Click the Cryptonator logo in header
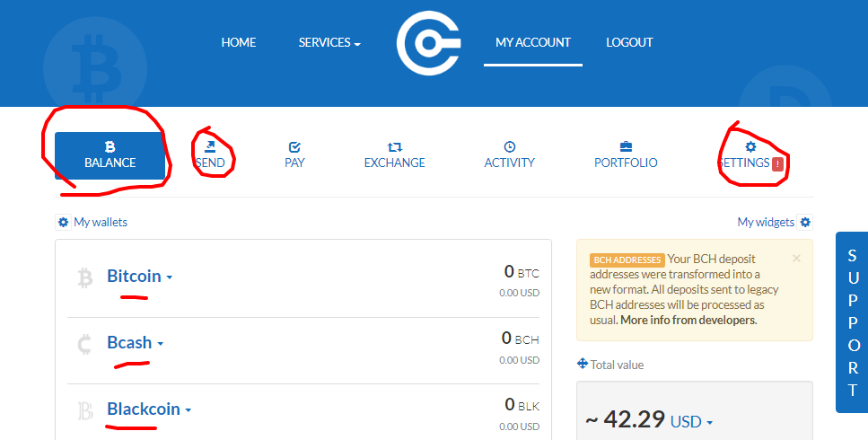The width and height of the screenshot is (868, 440). pos(428,43)
